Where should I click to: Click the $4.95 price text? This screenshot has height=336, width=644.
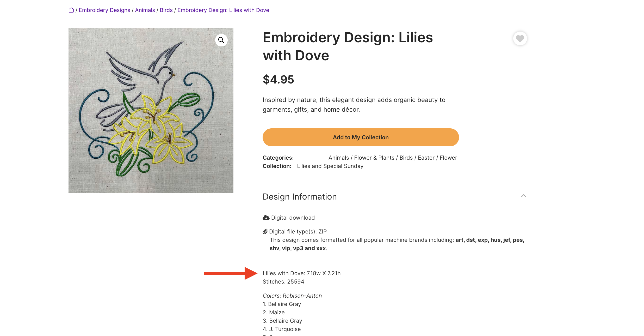(278, 80)
